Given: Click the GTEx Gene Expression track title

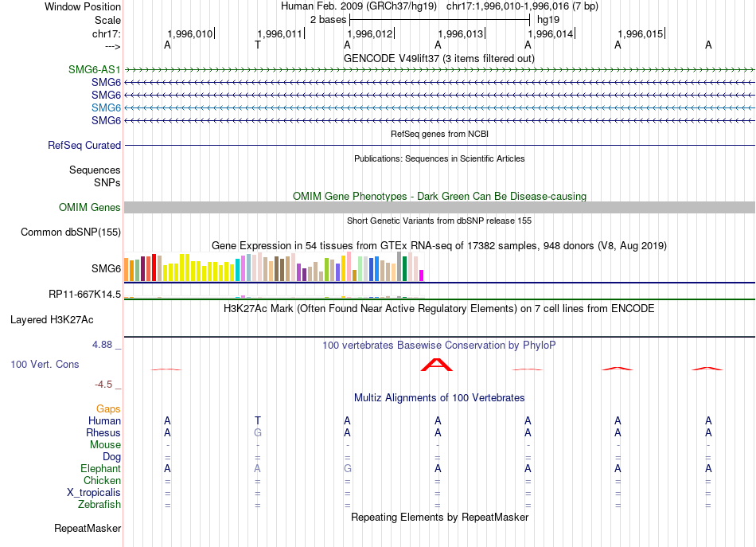Looking at the screenshot, I should [x=439, y=245].
